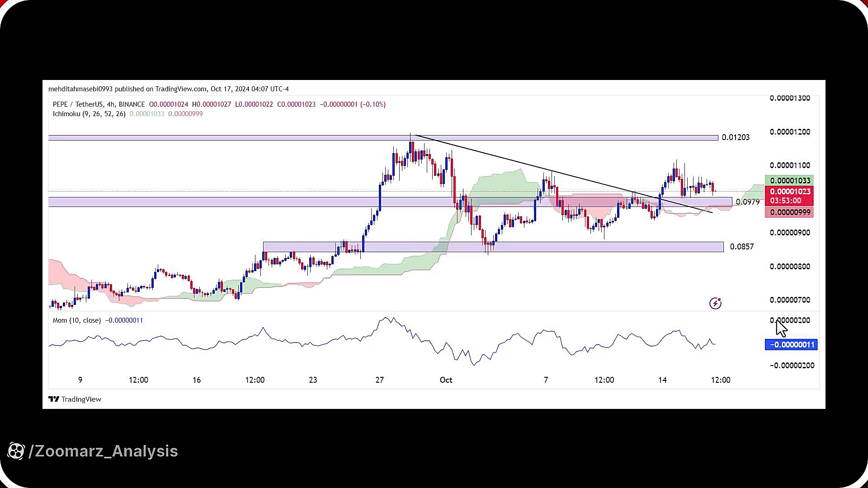Click the 14 date label on time axis
The image size is (868, 488).
[x=662, y=380]
